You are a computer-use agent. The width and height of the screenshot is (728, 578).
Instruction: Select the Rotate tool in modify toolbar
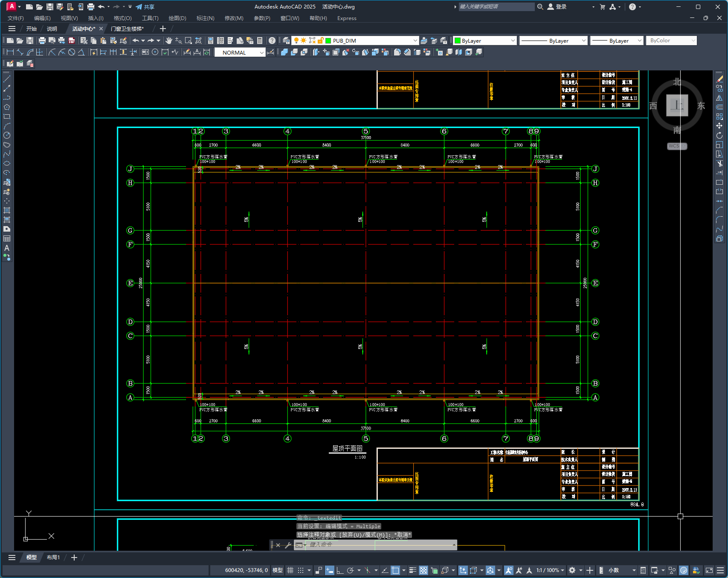click(719, 135)
